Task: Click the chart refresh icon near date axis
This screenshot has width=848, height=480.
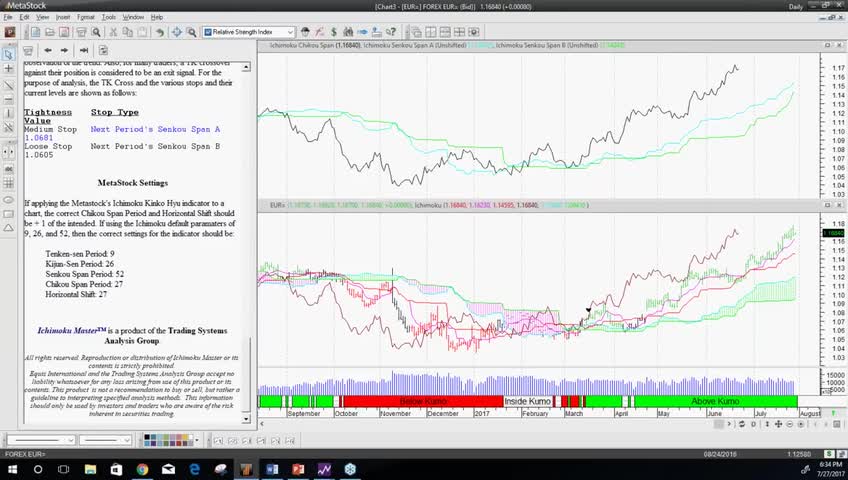Action: [742, 424]
